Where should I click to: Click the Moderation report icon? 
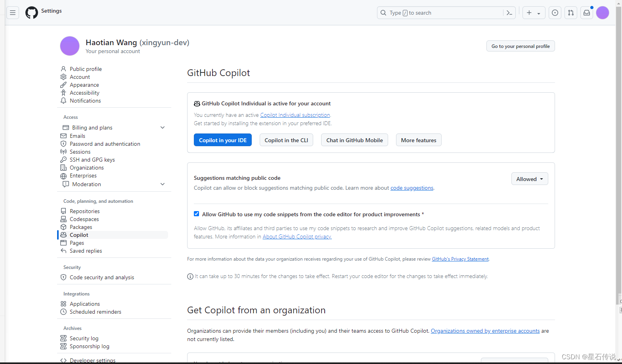pyautogui.click(x=66, y=184)
